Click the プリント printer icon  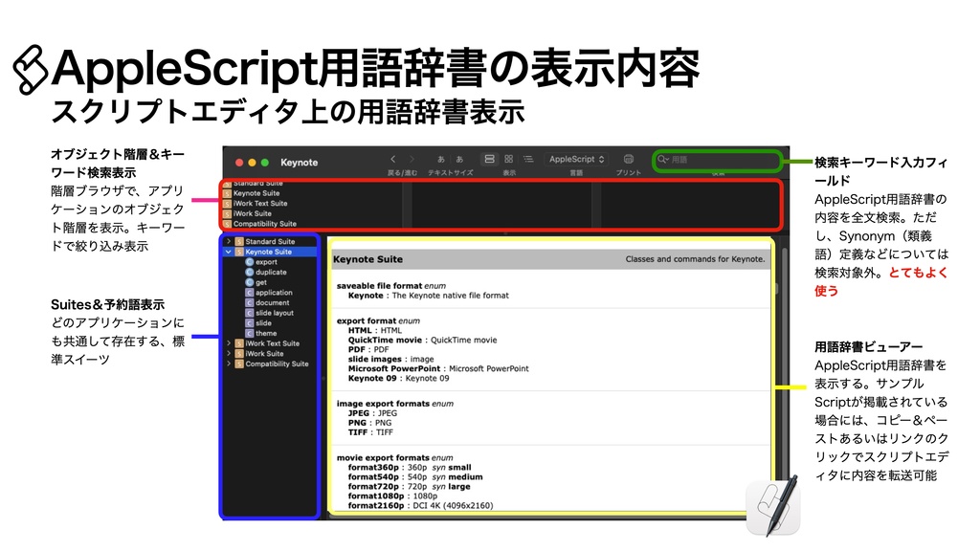click(x=629, y=159)
